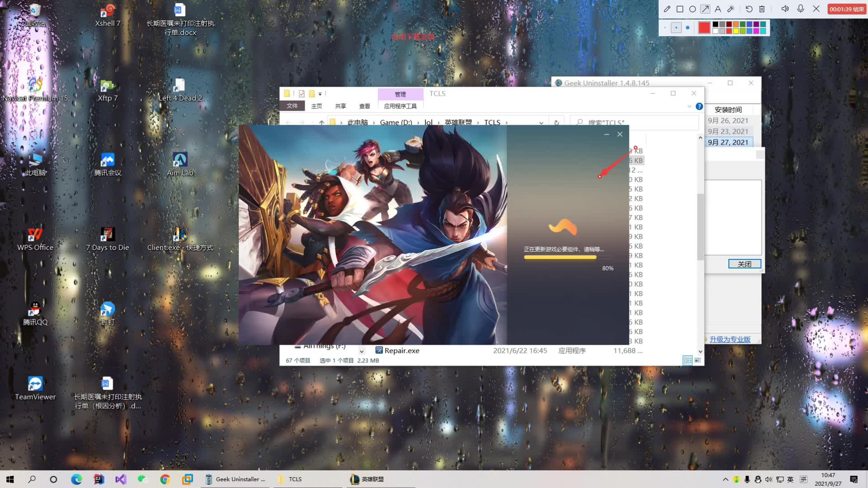The width and height of the screenshot is (868, 488).
Task: Click the properties checkmark icon in Explorer title bar
Action: pyautogui.click(x=302, y=94)
